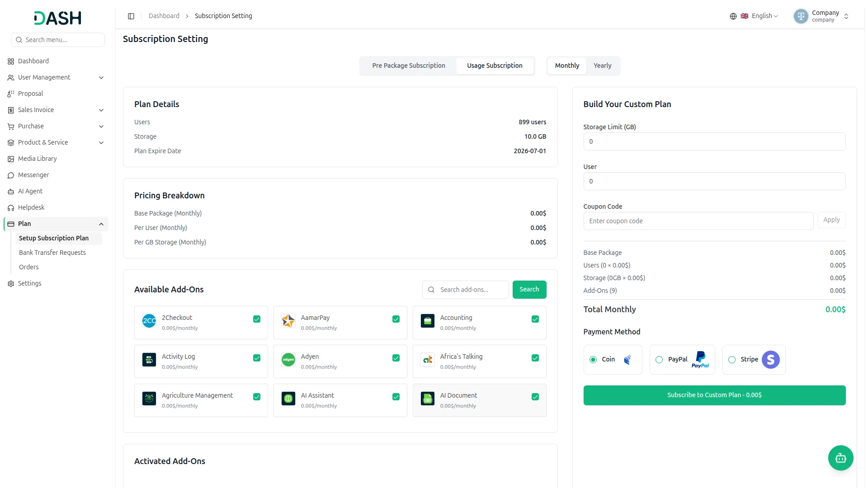
Task: Click the Search menu field in sidebar
Action: click(58, 40)
